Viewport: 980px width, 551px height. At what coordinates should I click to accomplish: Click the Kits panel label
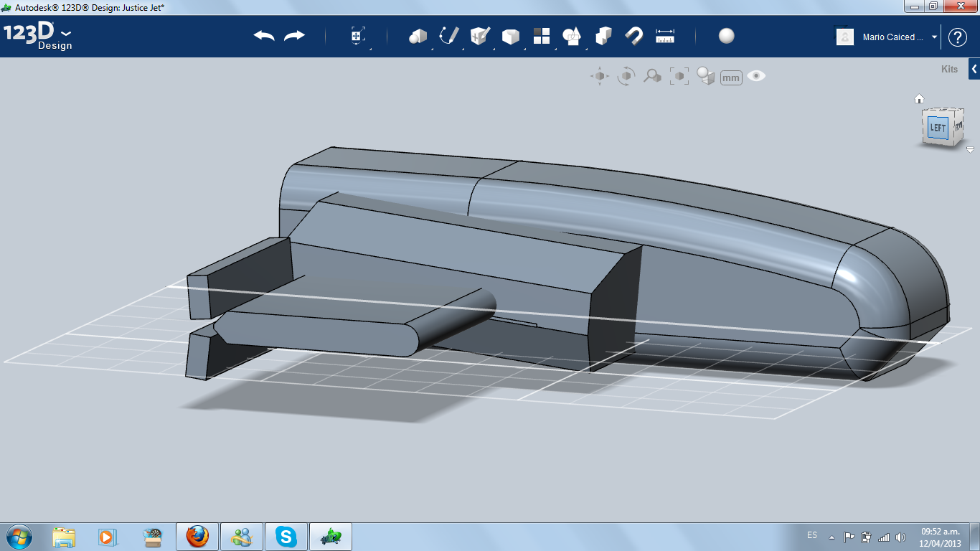(x=949, y=70)
